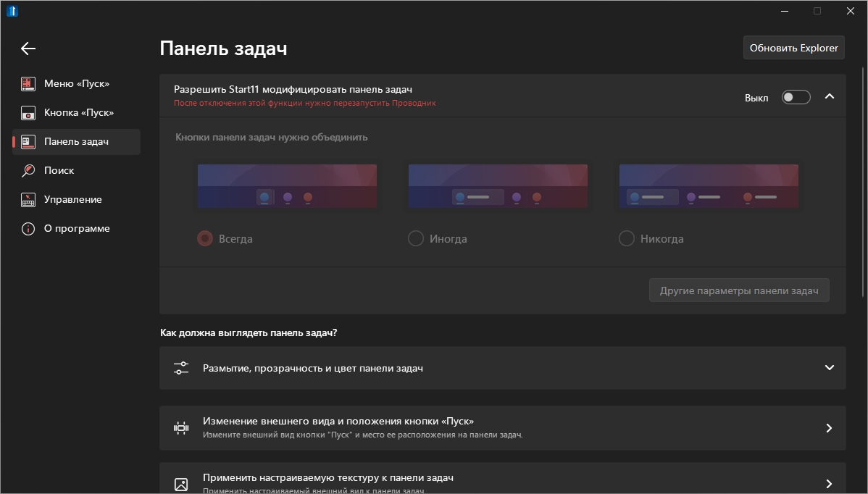Open the Панель задач sidebar item
Image resolution: width=868 pixels, height=494 pixels.
[76, 142]
